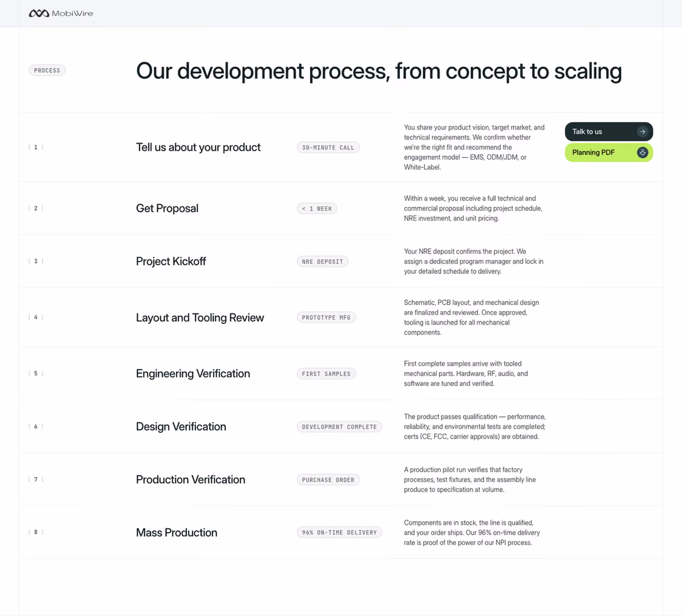682x616 pixels.
Task: Select step 5 number marker
Action: click(x=36, y=373)
